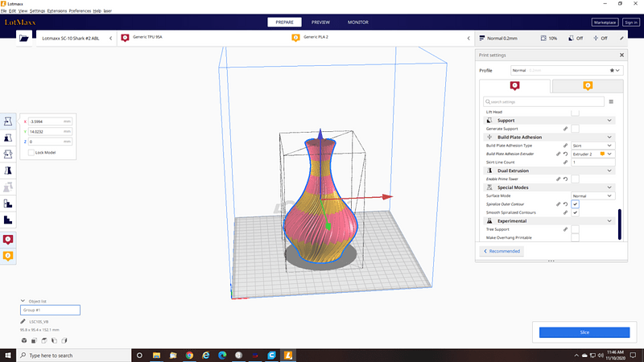The image size is (644, 362).
Task: Open Build Plate Adhesion Extruder dropdown
Action: tap(593, 154)
